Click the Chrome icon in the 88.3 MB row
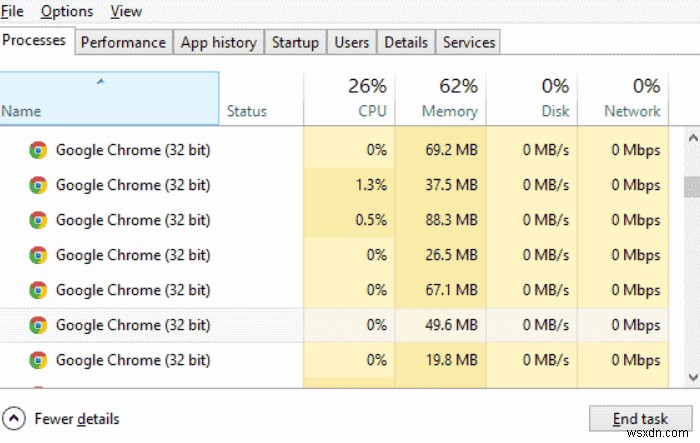Image resolution: width=700 pixels, height=443 pixels. tap(38, 220)
